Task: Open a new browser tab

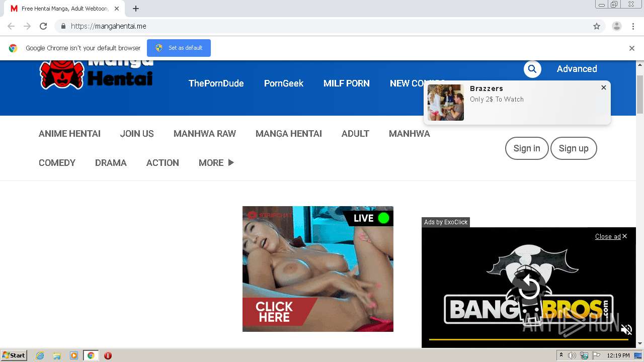Action: coord(136,9)
